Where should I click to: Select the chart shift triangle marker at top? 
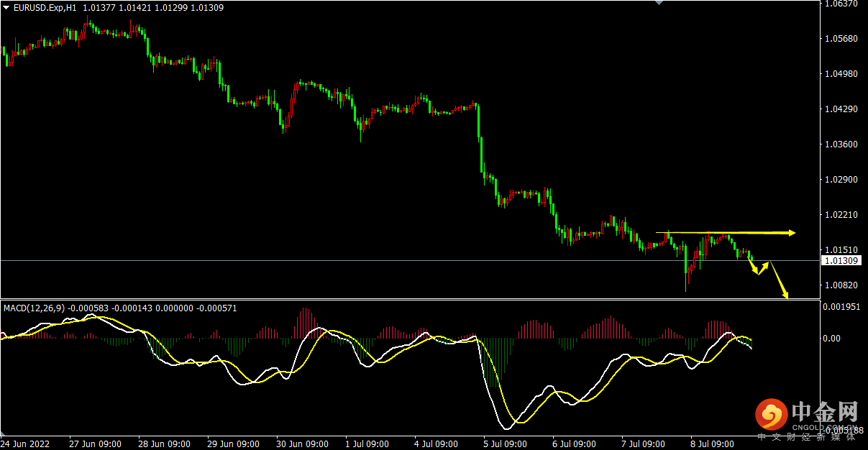coord(658,3)
